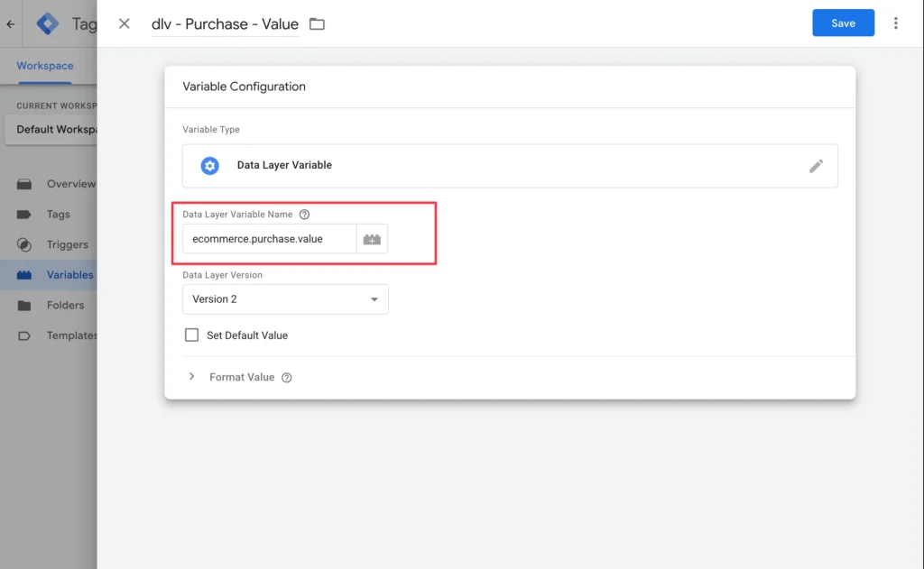Click the variable title dlv - Purchase - Value

pyautogui.click(x=225, y=24)
